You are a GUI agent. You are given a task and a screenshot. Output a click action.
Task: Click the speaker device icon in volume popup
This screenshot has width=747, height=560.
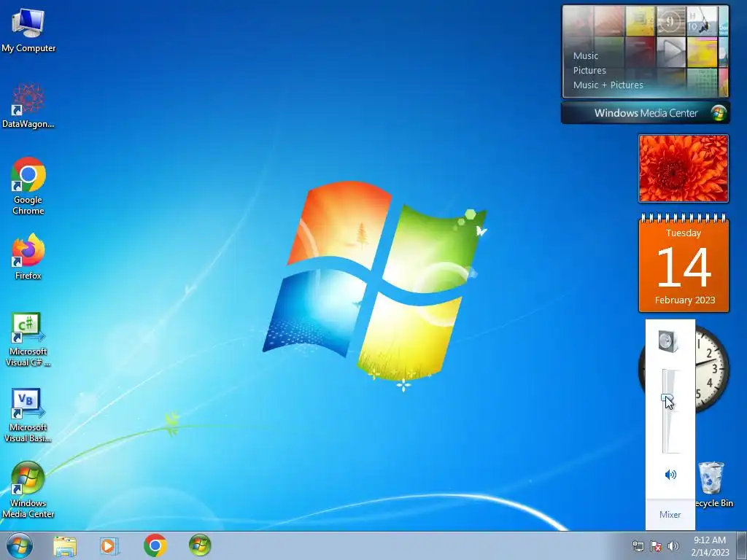pyautogui.click(x=668, y=341)
